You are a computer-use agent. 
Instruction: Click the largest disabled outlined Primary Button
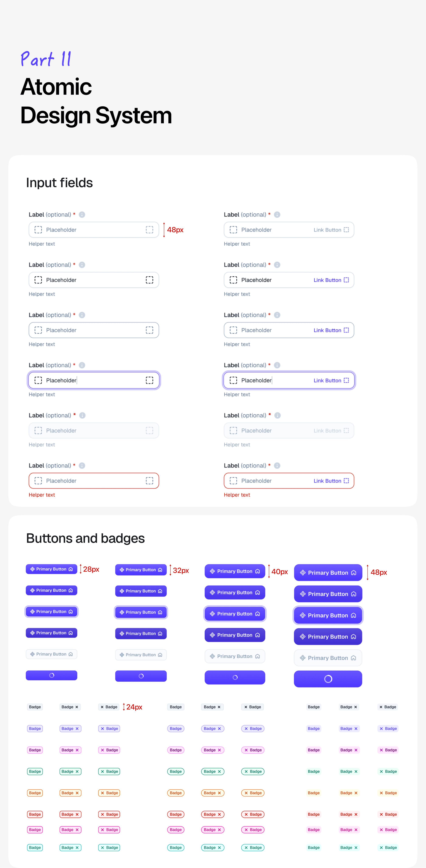click(x=328, y=658)
